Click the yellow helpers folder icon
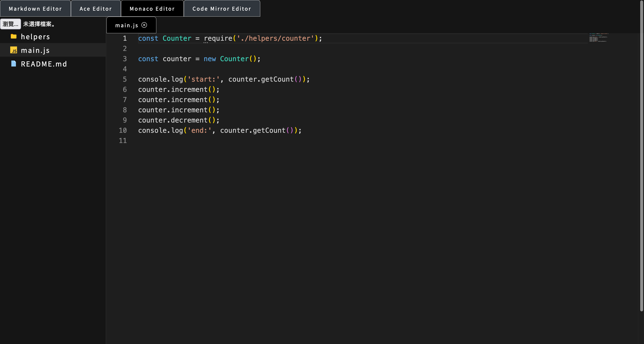 coord(13,36)
